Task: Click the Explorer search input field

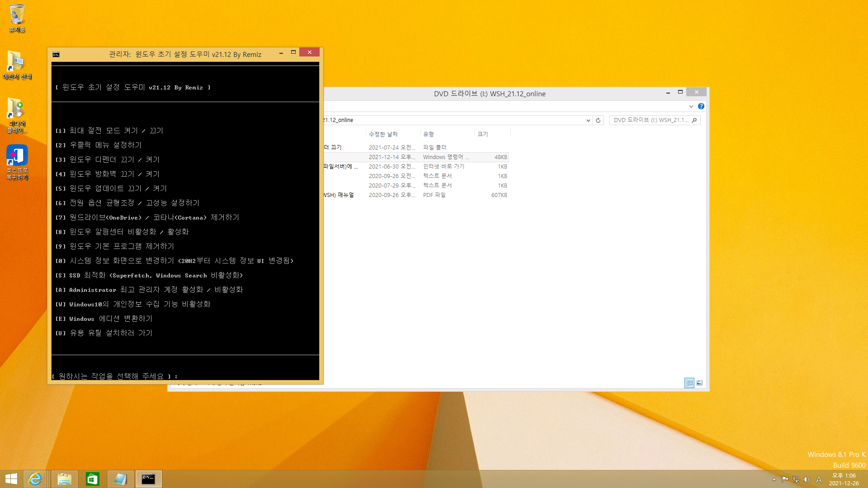Action: 650,120
